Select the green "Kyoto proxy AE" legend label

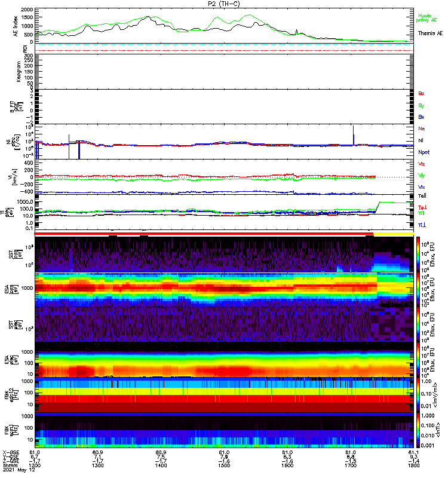[x=426, y=18]
